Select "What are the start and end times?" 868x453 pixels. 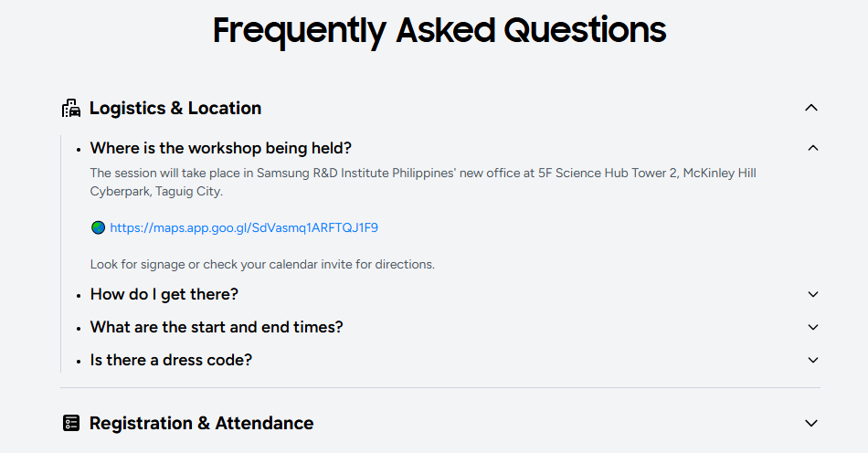pos(217,327)
